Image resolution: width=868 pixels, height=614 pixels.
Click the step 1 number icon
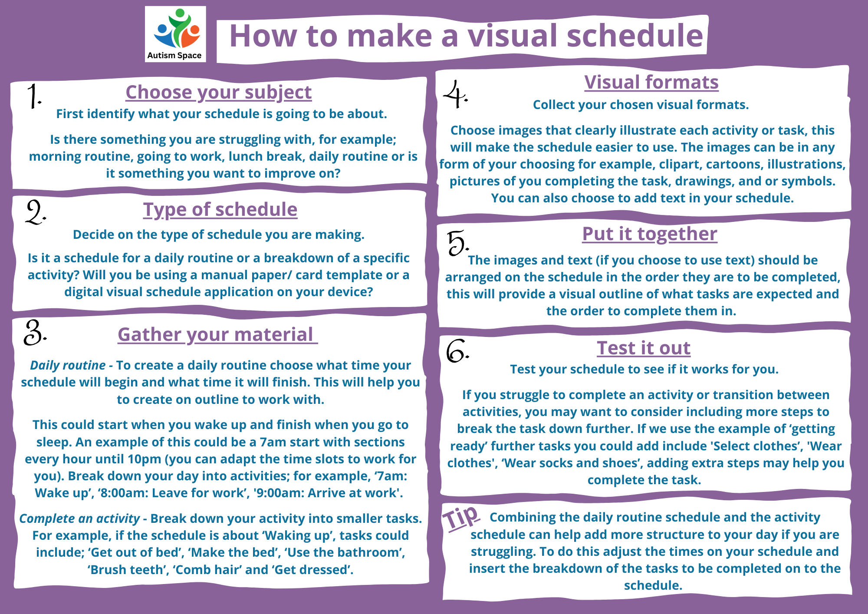pyautogui.click(x=32, y=93)
